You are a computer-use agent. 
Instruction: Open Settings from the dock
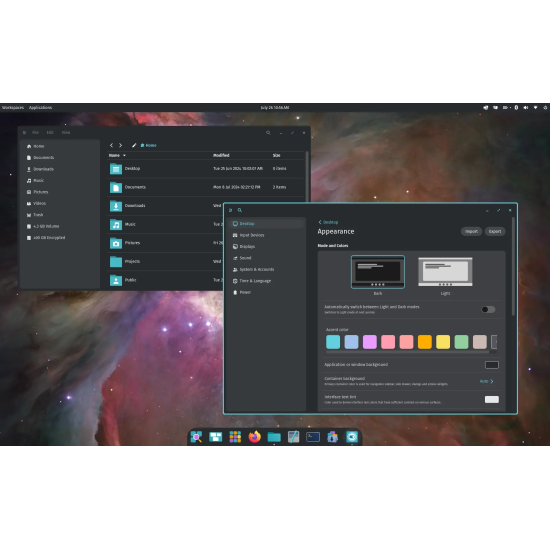click(352, 437)
